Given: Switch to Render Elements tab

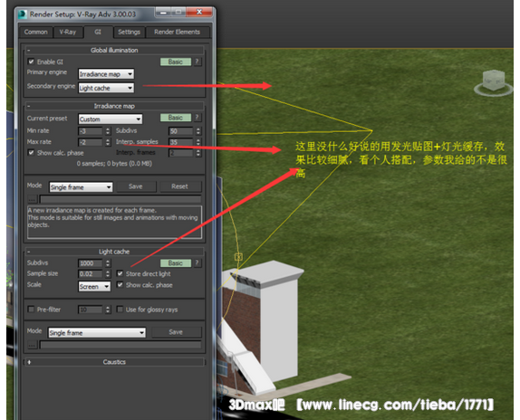Looking at the screenshot, I should click(177, 32).
